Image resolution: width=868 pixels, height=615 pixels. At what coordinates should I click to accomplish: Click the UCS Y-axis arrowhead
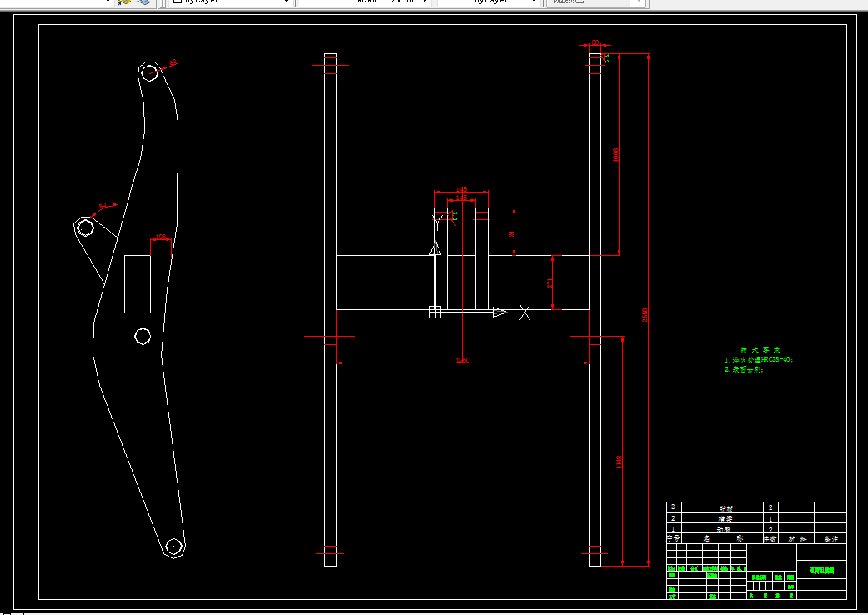(x=435, y=248)
